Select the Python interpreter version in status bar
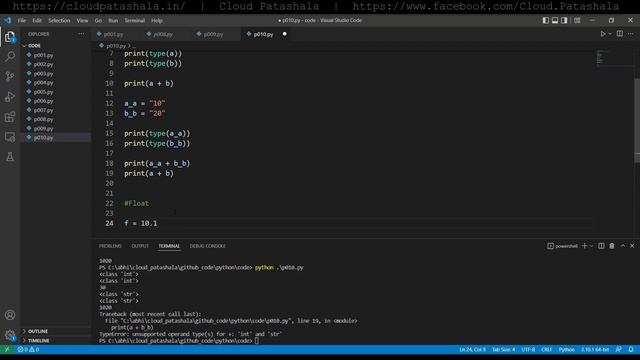 tap(595, 349)
